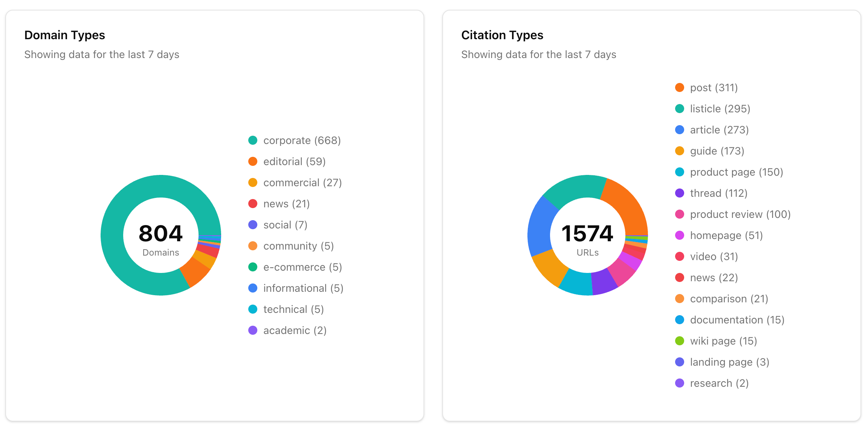Image resolution: width=868 pixels, height=429 pixels.
Task: Click the teal dot beside corporate
Action: point(253,140)
